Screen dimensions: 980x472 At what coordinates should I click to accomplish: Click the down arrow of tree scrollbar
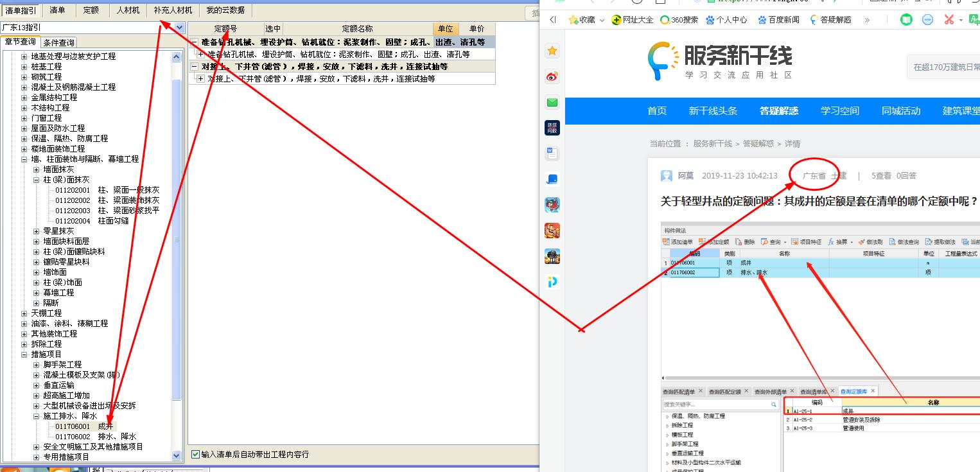point(177,455)
